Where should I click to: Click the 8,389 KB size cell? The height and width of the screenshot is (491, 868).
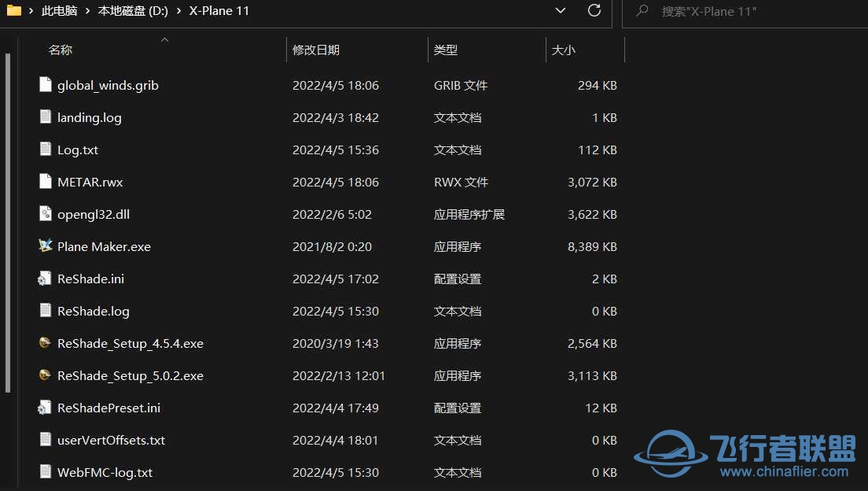(x=592, y=246)
